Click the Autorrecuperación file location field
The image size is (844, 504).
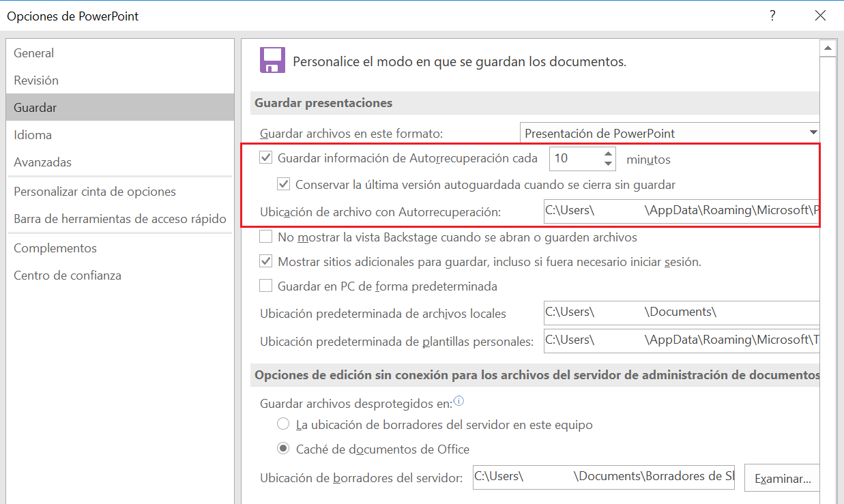681,210
